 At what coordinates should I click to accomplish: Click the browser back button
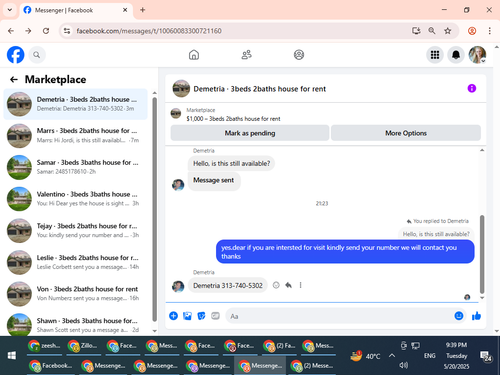[11, 31]
